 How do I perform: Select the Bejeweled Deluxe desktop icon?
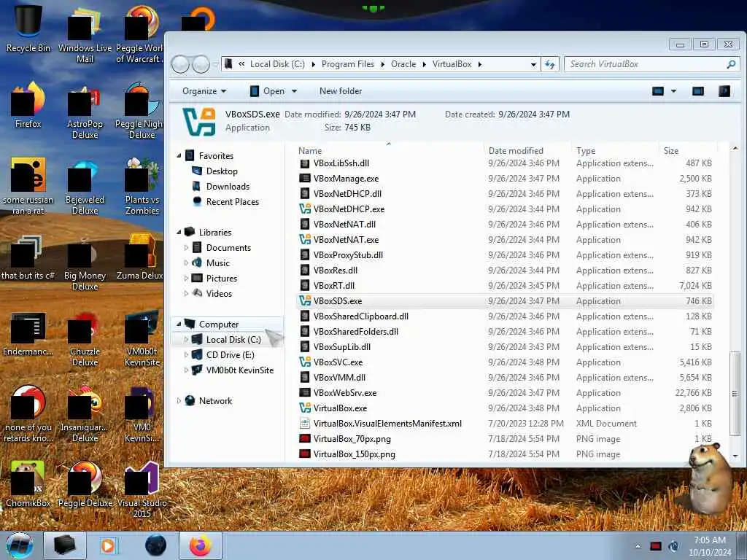(85, 187)
